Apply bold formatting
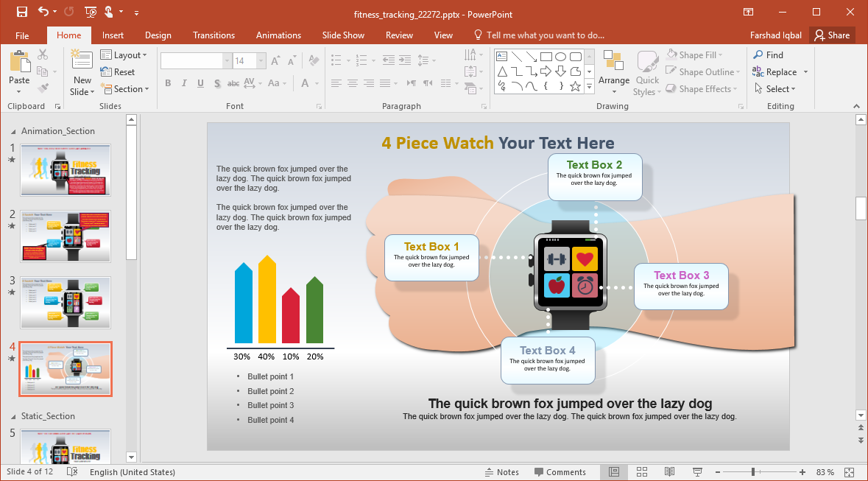Viewport: 868px width, 481px height. (x=168, y=84)
